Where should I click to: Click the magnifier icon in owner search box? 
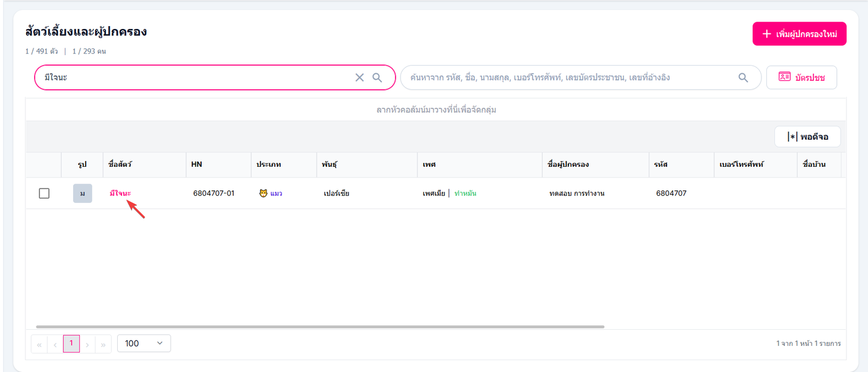pos(743,77)
